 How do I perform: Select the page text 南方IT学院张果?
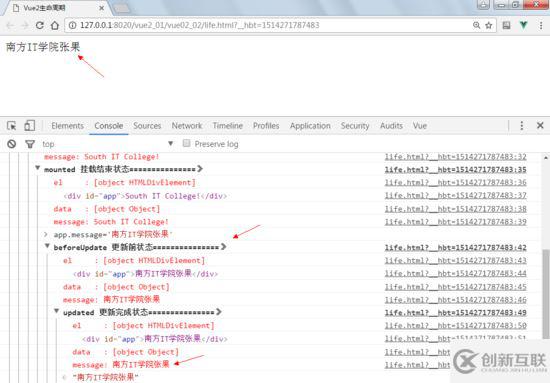tap(43, 47)
